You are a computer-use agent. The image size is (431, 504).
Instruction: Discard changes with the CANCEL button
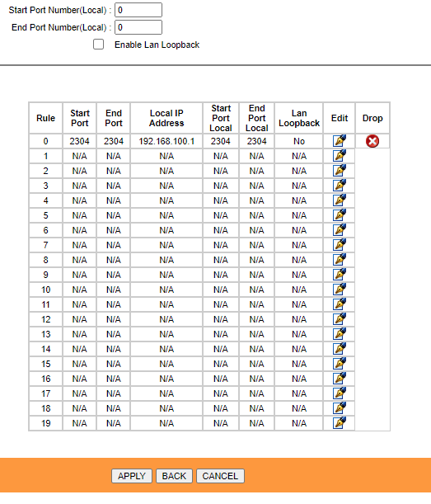point(220,476)
